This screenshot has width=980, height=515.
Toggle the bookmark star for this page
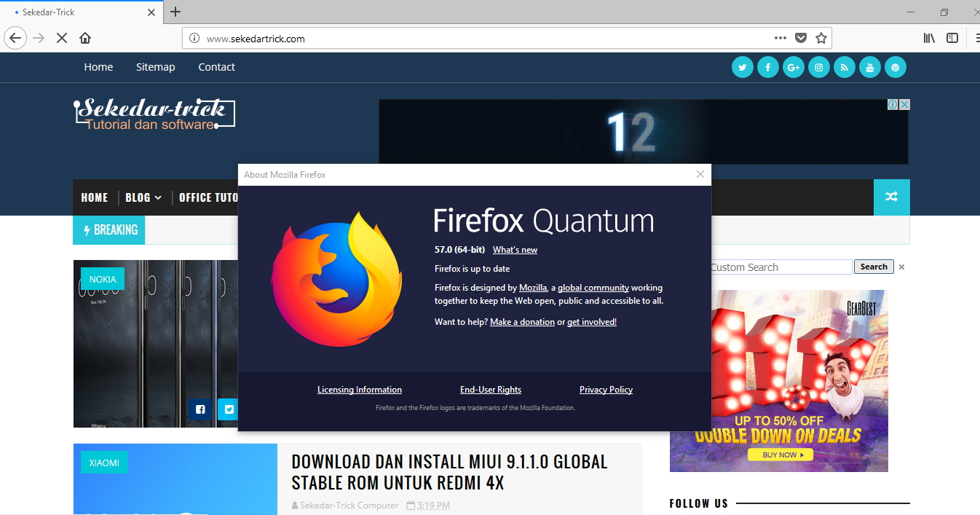[x=821, y=37]
